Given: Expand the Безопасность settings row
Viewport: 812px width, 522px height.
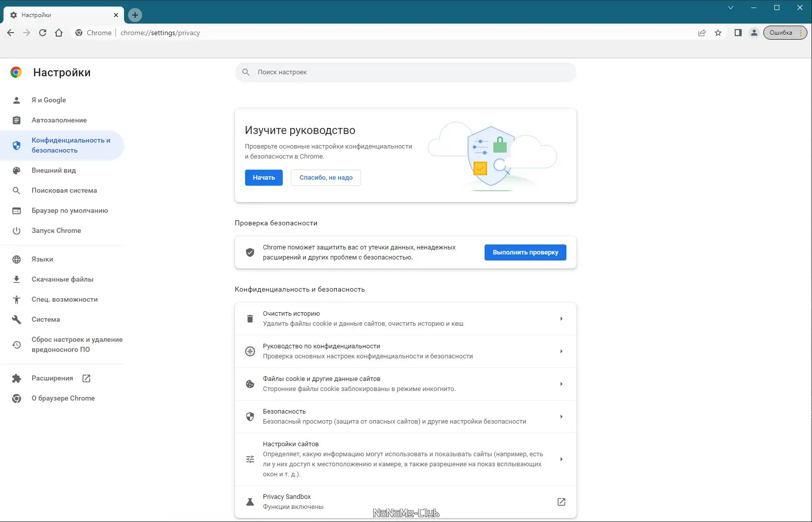Looking at the screenshot, I should (x=561, y=416).
